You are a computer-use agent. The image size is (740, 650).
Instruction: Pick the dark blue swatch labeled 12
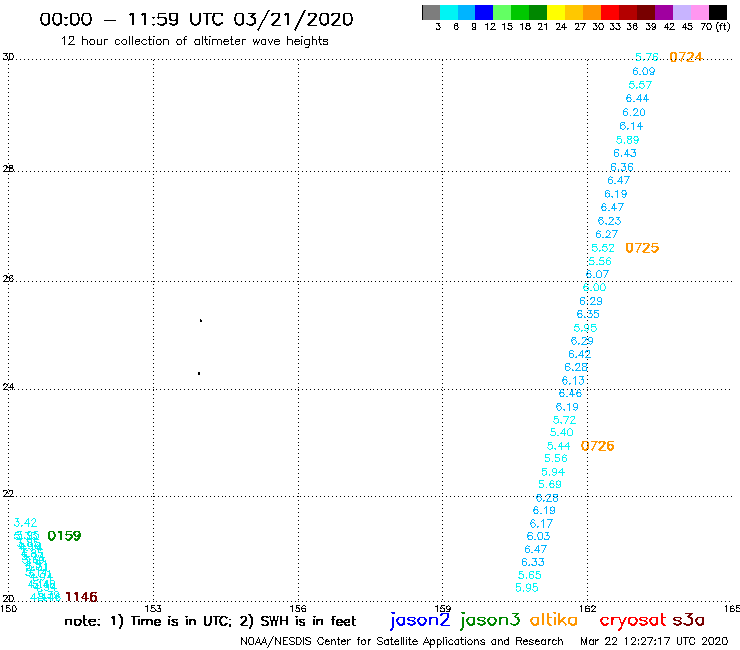coord(484,12)
